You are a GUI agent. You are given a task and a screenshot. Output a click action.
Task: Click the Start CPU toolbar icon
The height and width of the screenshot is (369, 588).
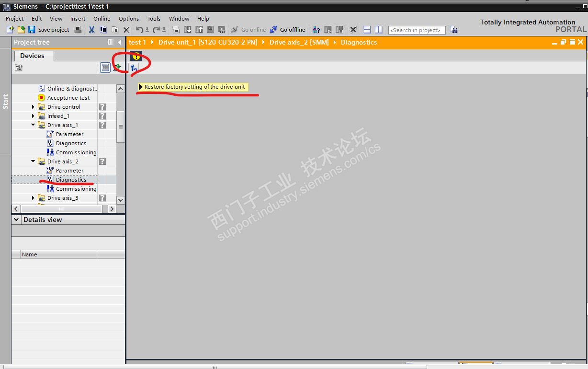click(x=328, y=30)
